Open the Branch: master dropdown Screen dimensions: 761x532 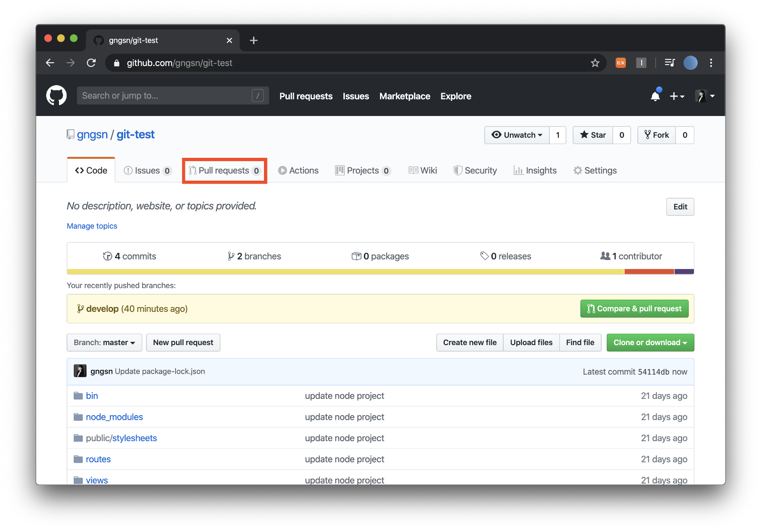coord(104,342)
